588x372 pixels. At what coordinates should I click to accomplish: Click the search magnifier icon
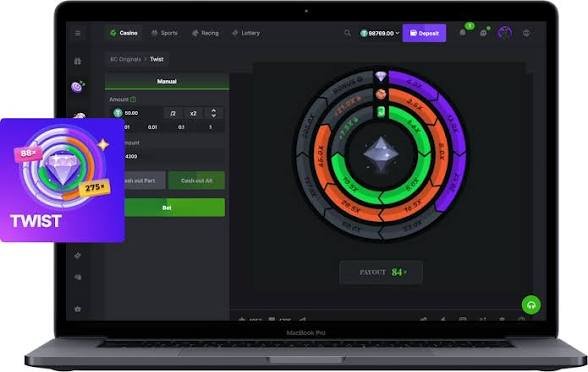(x=348, y=33)
